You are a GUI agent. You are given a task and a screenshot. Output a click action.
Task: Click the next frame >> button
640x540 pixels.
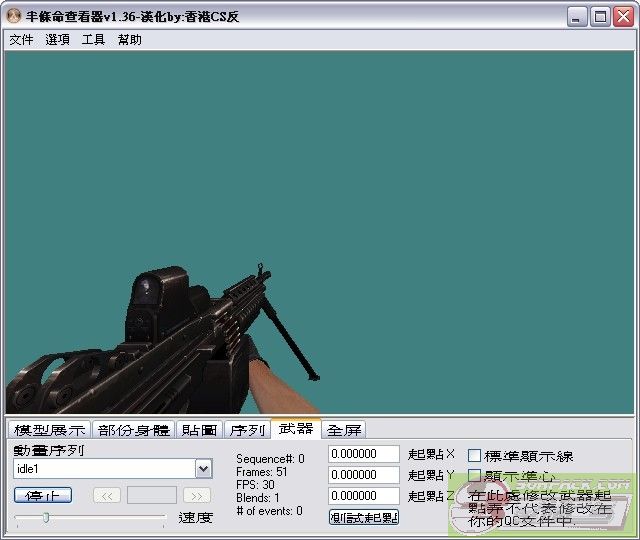[x=197, y=495]
